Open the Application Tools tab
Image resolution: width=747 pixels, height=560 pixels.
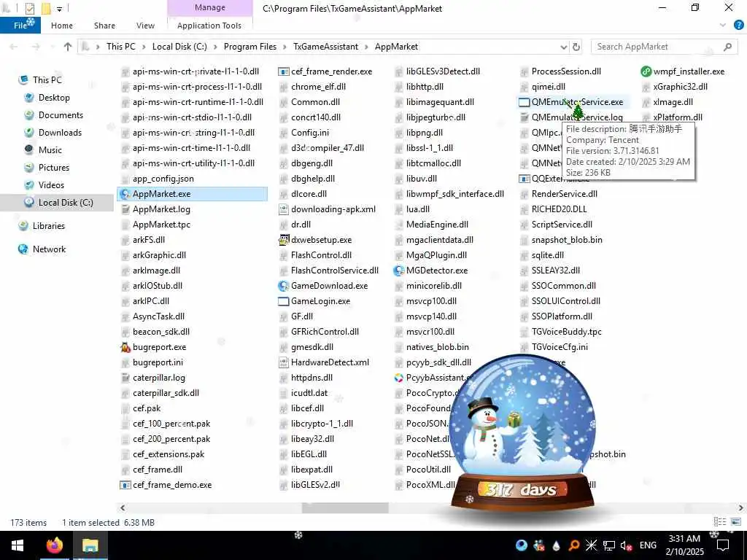tap(209, 26)
